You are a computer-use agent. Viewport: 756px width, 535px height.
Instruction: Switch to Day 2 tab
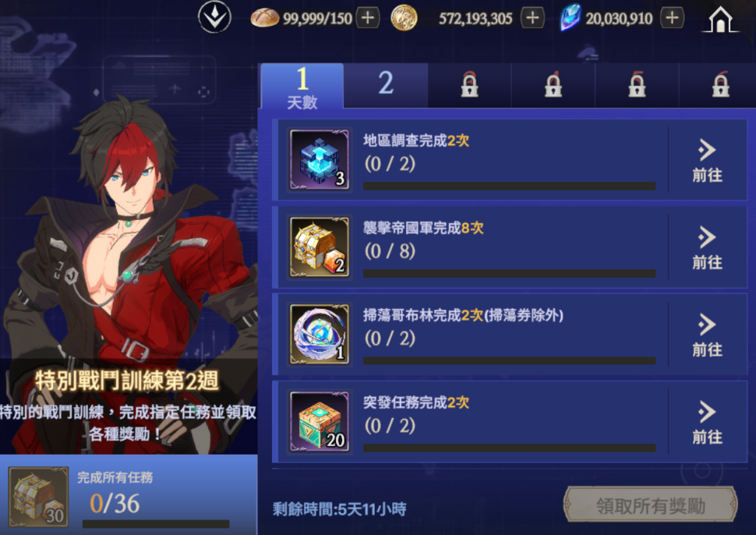(x=386, y=85)
